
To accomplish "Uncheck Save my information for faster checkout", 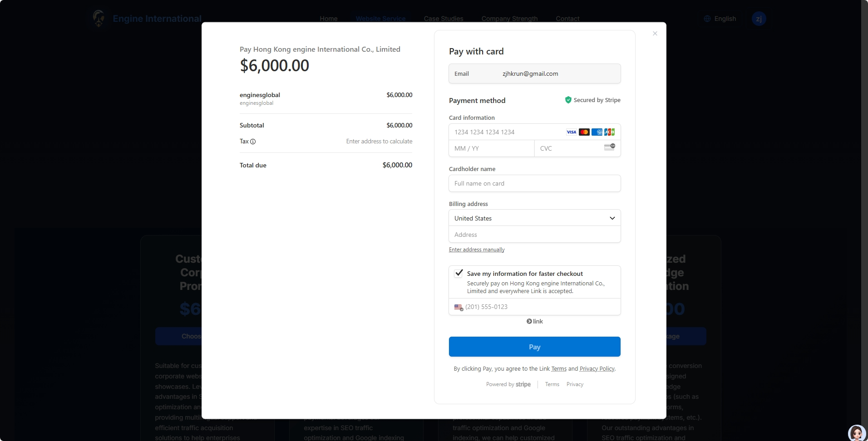I will pos(459,273).
